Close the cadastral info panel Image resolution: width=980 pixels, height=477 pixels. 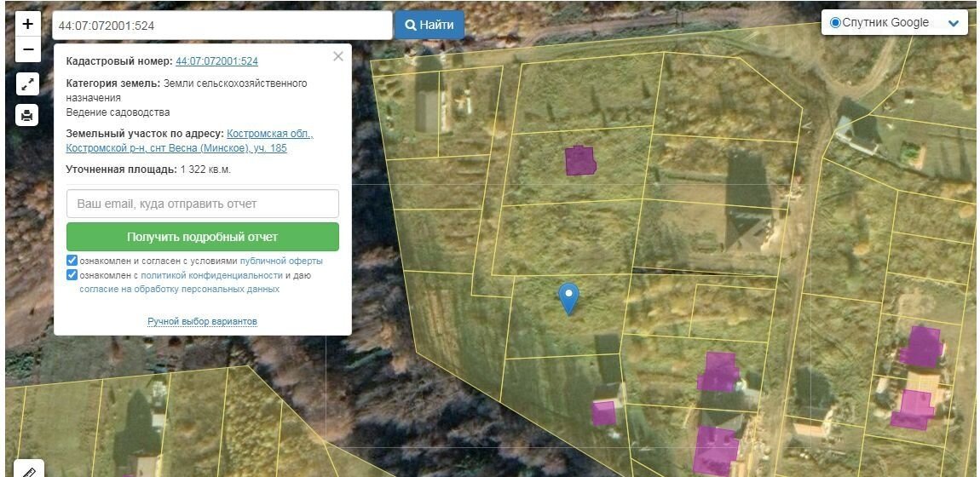[x=338, y=56]
